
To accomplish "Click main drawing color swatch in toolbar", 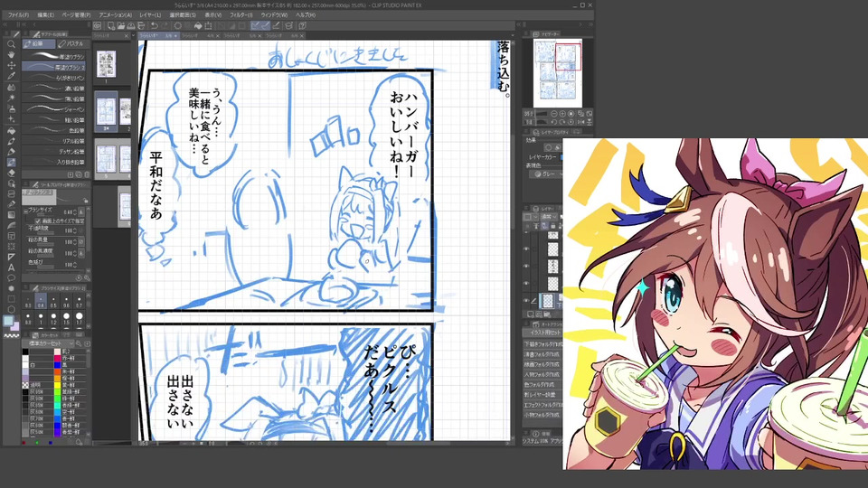I will pos(8,322).
